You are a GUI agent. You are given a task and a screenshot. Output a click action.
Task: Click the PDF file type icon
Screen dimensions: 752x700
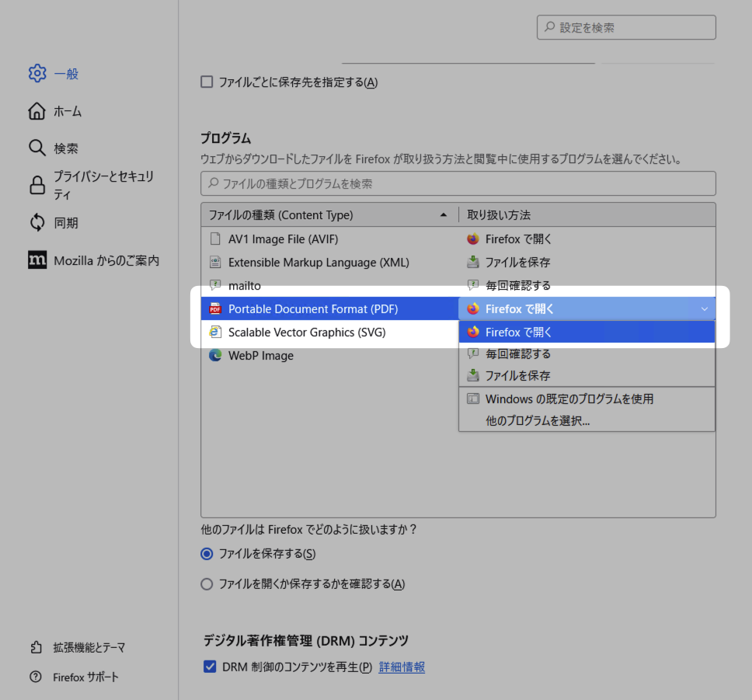215,309
